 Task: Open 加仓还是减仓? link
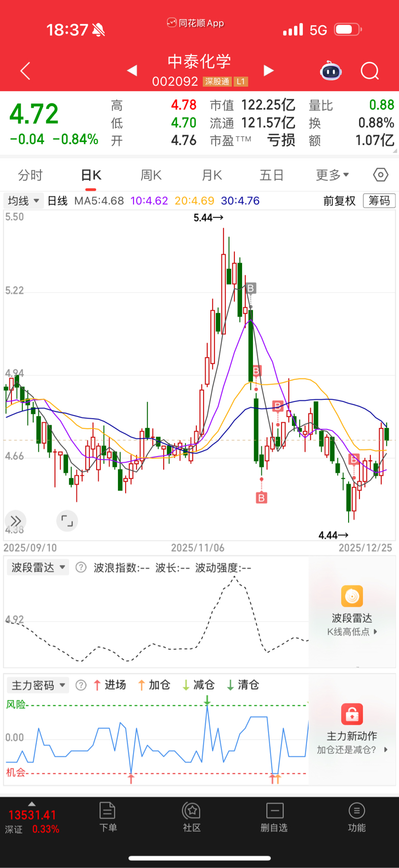pyautogui.click(x=352, y=749)
